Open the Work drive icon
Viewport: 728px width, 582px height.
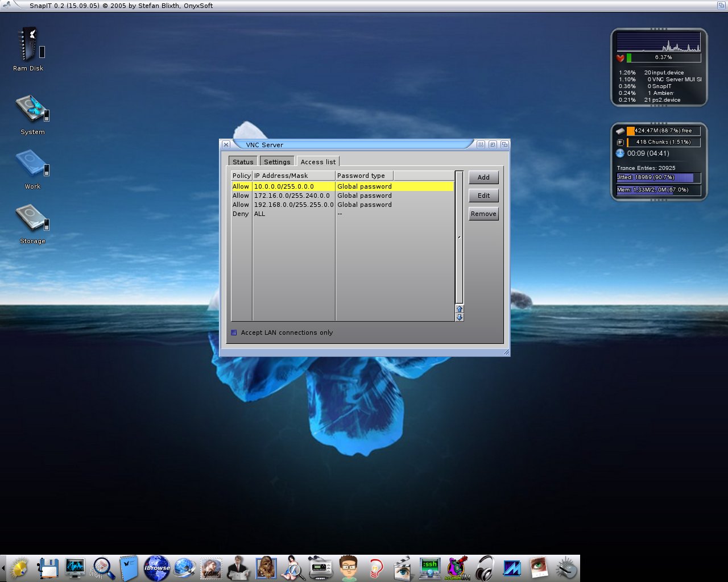tap(31, 164)
